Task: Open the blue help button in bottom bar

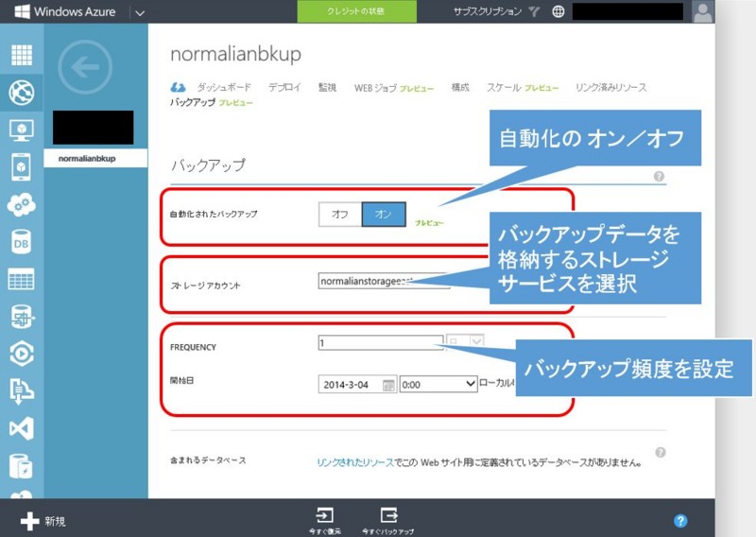Action: click(680, 521)
